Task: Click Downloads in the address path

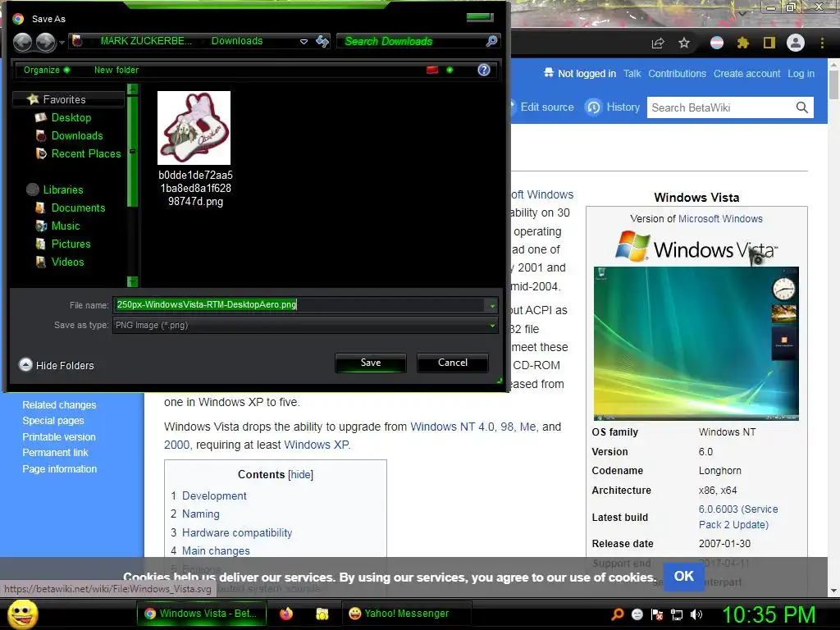Action: tap(237, 41)
